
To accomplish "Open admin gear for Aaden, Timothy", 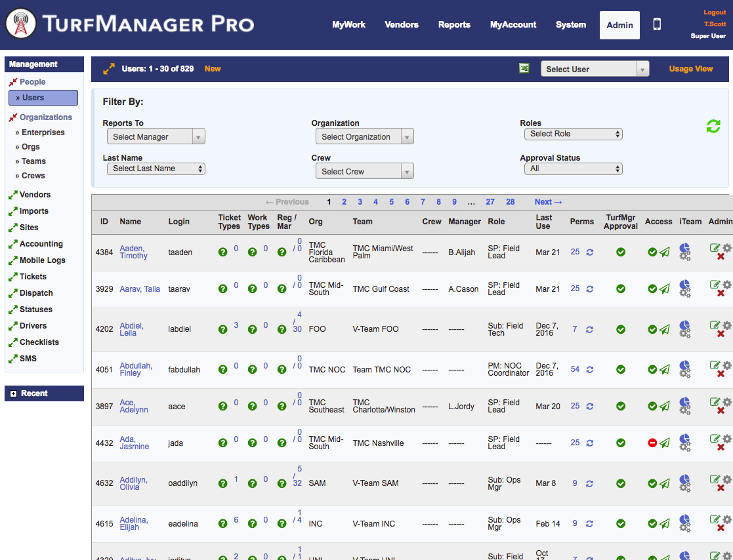I will point(727,248).
